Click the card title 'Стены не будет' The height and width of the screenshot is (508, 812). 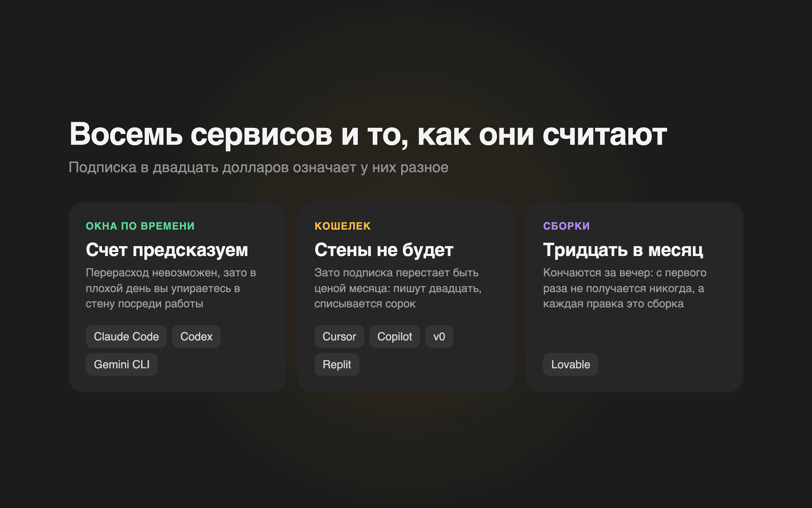coord(384,250)
